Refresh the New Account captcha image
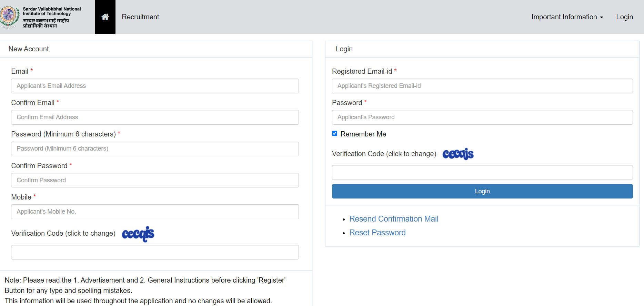Screen dimensions: 644x306 coord(138,234)
